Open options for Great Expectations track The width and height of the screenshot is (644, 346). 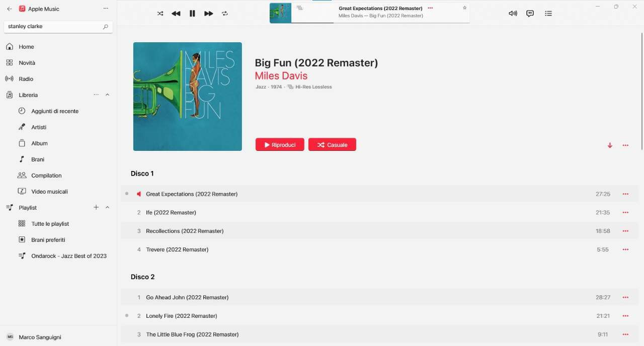625,194
